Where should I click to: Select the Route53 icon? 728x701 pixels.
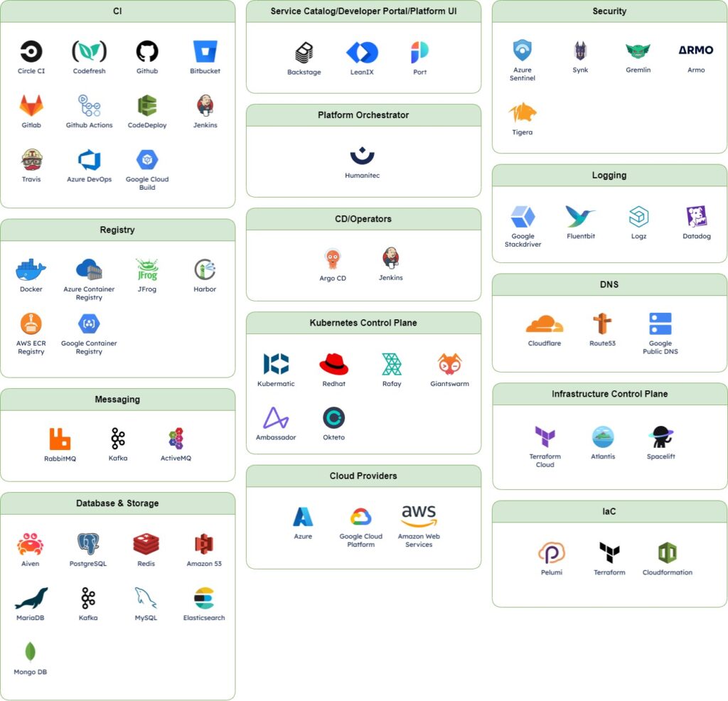tap(602, 324)
